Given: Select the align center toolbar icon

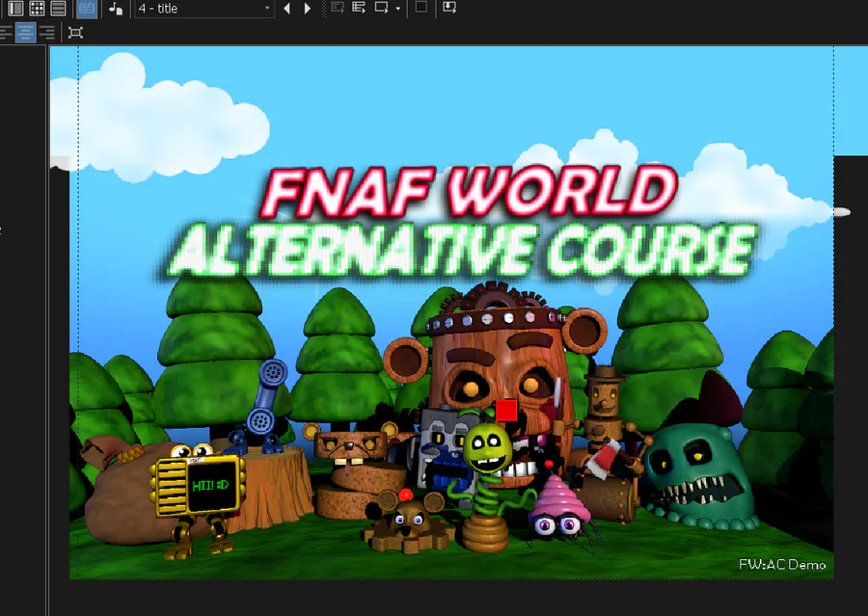Looking at the screenshot, I should 25,32.
